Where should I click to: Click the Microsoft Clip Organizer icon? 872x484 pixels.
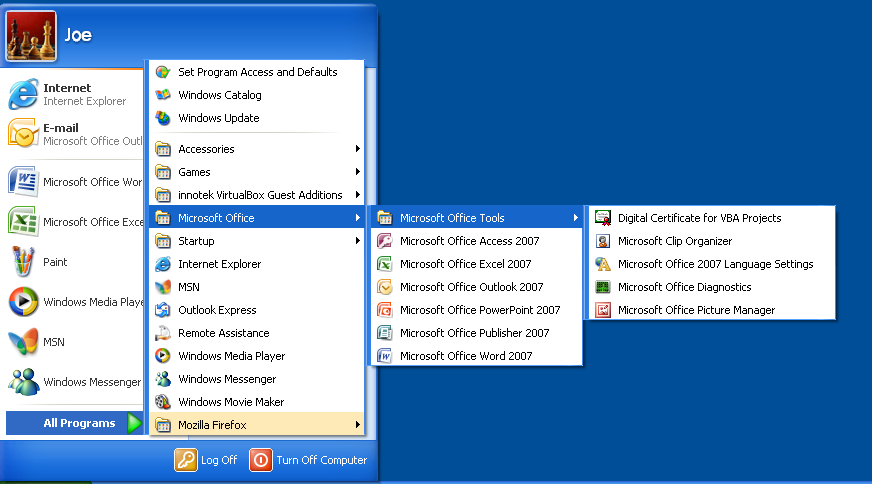click(x=603, y=241)
